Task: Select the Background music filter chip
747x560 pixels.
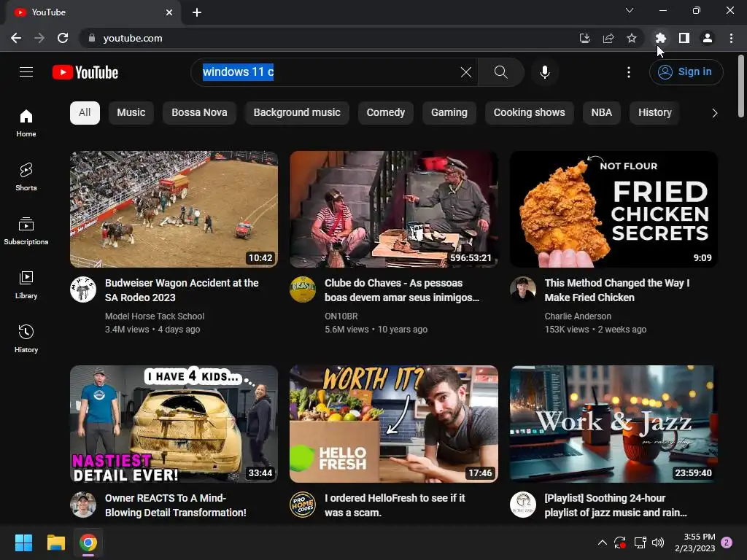Action: [x=297, y=113]
